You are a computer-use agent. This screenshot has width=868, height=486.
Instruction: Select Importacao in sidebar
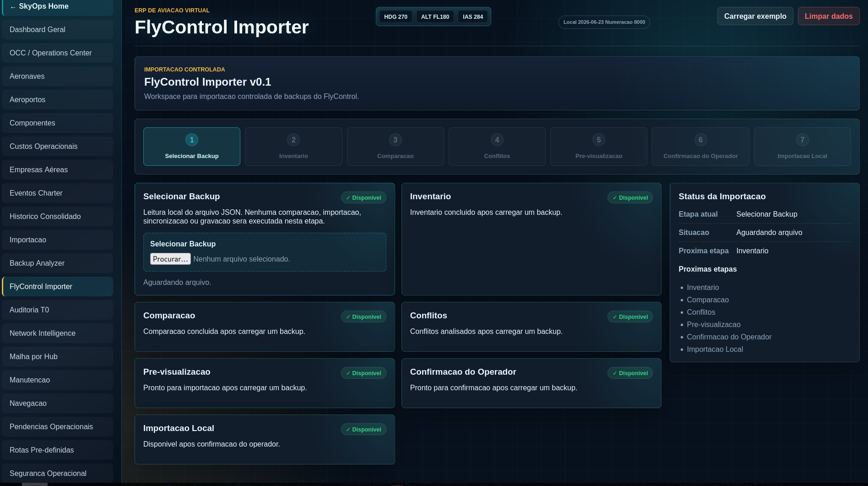tap(58, 240)
